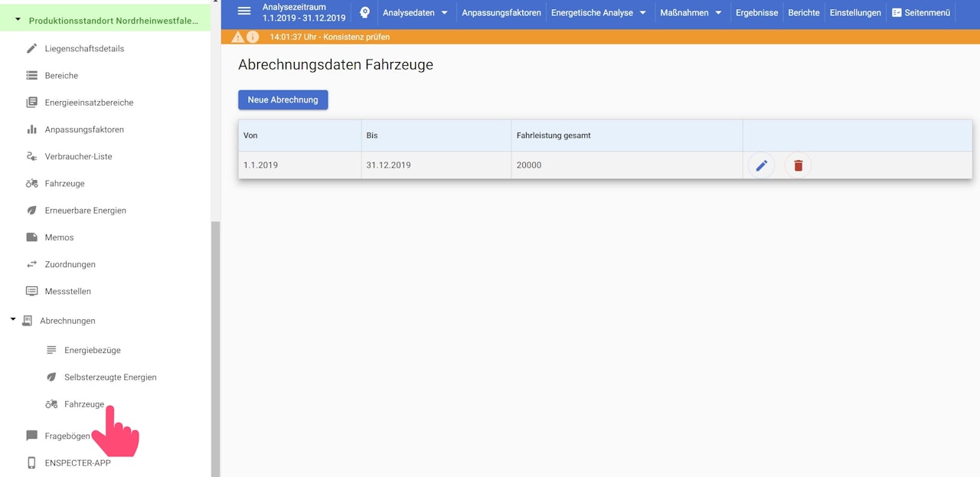Screen dimensions: 980x477
Task: Click the info circle icon in orange bar
Action: [x=253, y=37]
